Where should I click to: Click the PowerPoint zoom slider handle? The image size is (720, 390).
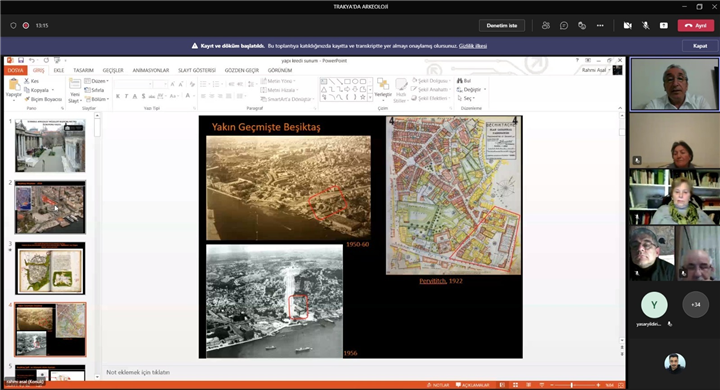572,385
